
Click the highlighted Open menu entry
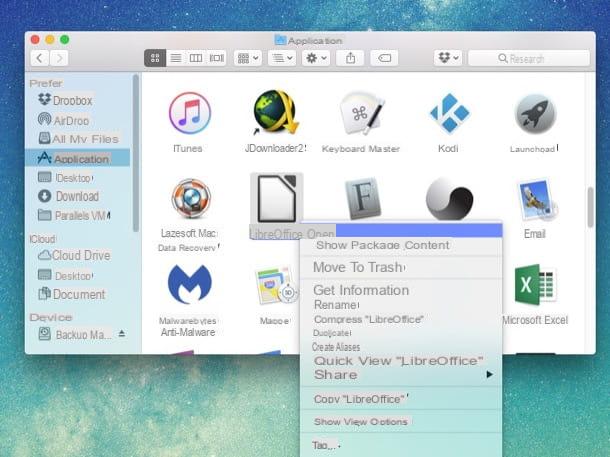[401, 230]
